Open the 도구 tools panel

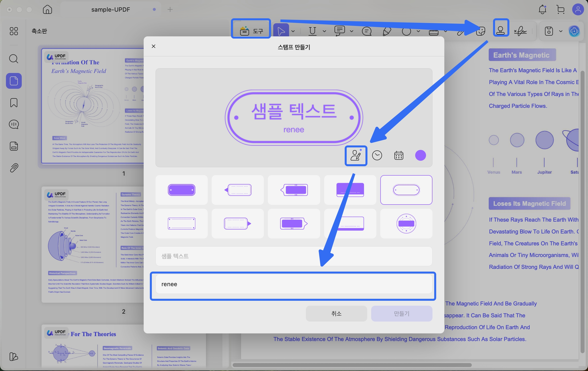pyautogui.click(x=251, y=29)
